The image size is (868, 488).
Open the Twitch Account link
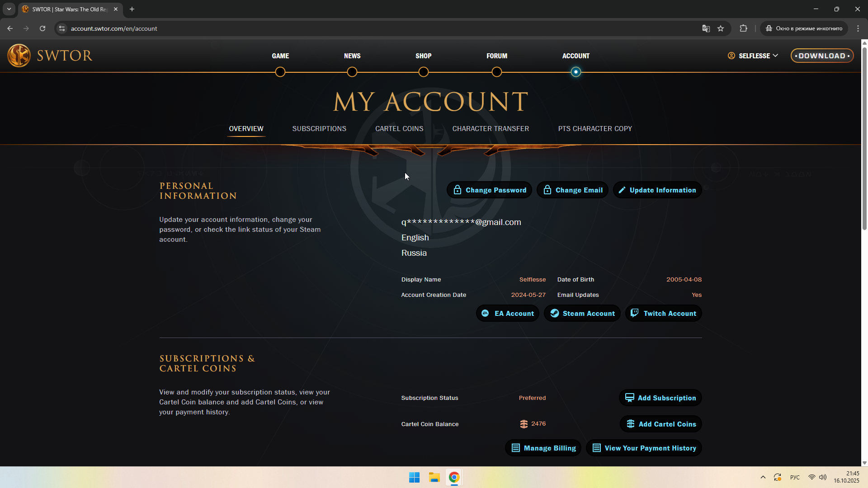(x=663, y=313)
